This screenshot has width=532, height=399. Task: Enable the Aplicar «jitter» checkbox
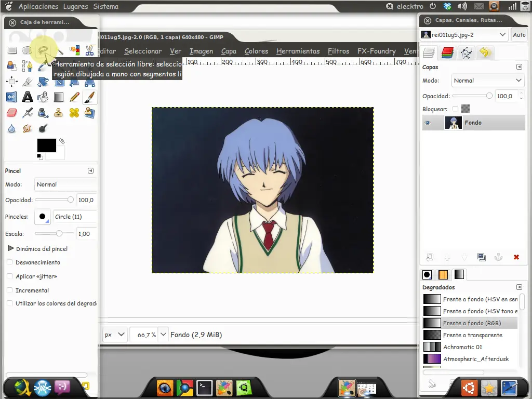coord(10,276)
